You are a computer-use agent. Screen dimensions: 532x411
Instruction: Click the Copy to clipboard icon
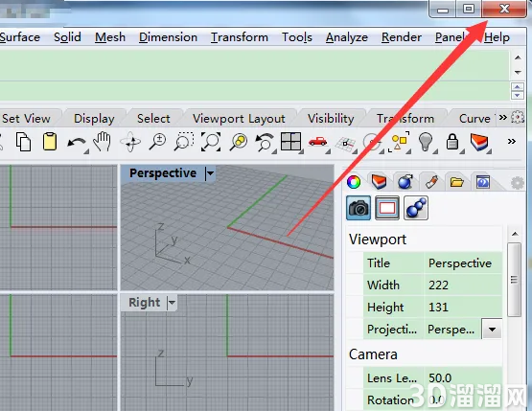pos(23,142)
